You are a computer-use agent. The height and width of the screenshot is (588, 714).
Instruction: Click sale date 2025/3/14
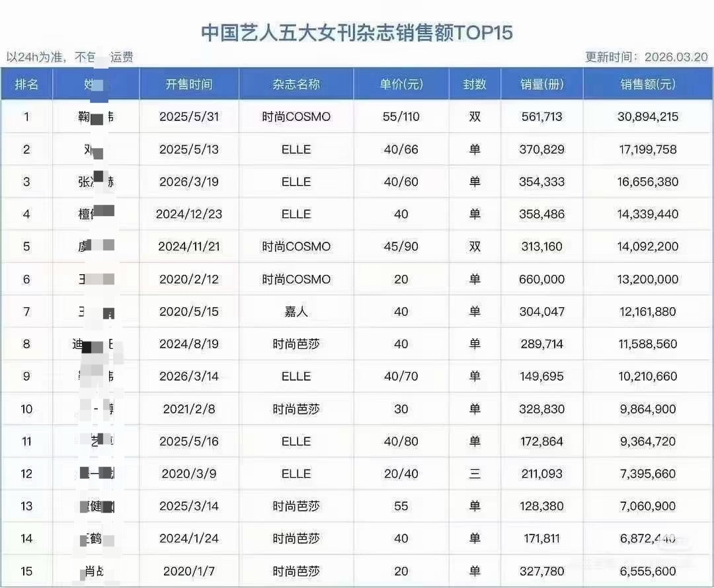coord(189,505)
